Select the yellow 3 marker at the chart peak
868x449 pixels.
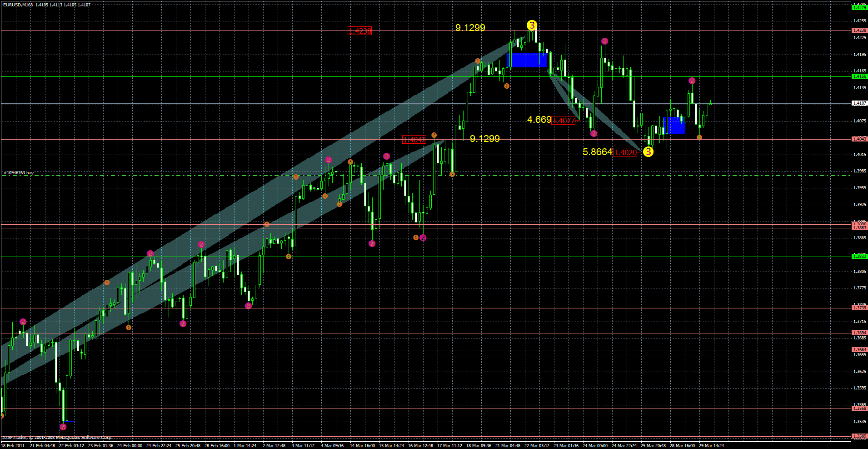pos(533,26)
